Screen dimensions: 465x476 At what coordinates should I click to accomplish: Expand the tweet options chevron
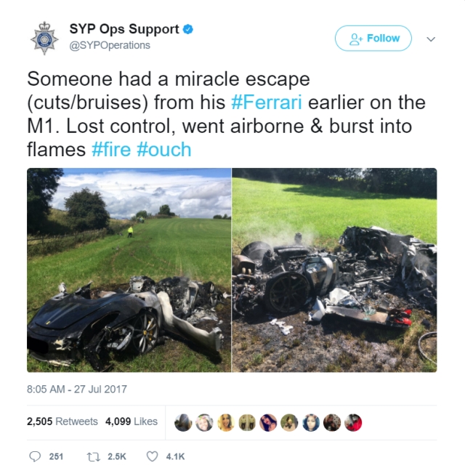(431, 39)
